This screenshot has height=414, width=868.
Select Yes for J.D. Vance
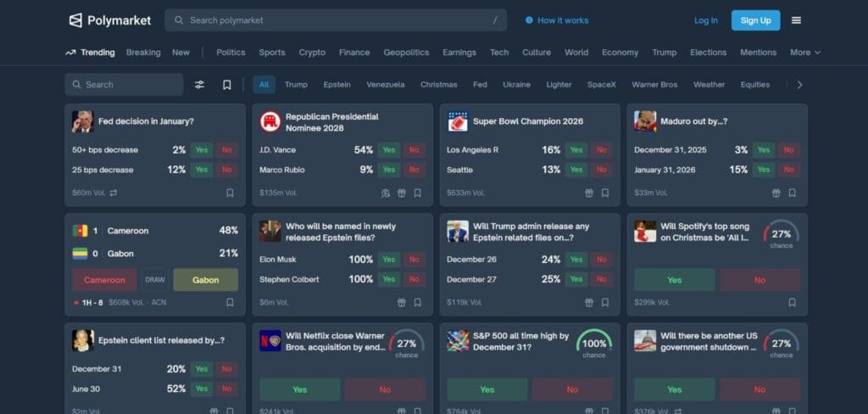pyautogui.click(x=389, y=150)
